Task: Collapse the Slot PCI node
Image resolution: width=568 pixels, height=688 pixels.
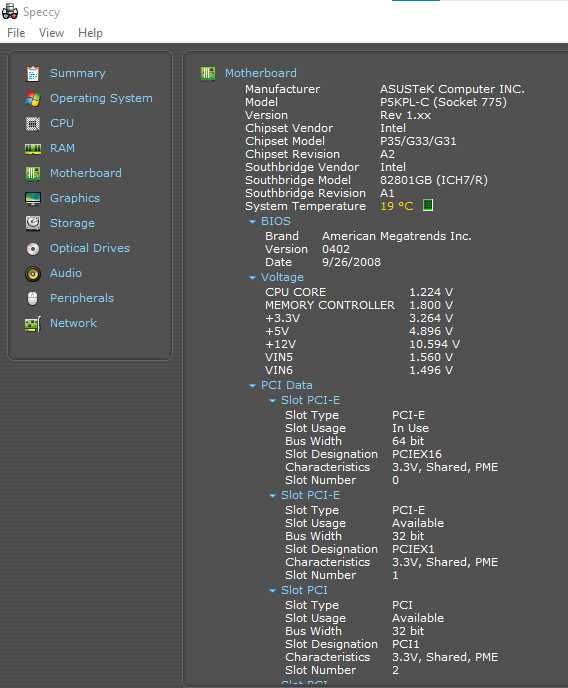Action: pyautogui.click(x=272, y=591)
